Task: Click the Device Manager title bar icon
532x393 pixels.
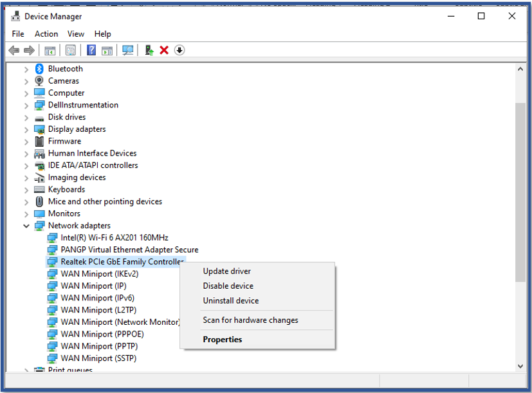Action: pos(15,16)
